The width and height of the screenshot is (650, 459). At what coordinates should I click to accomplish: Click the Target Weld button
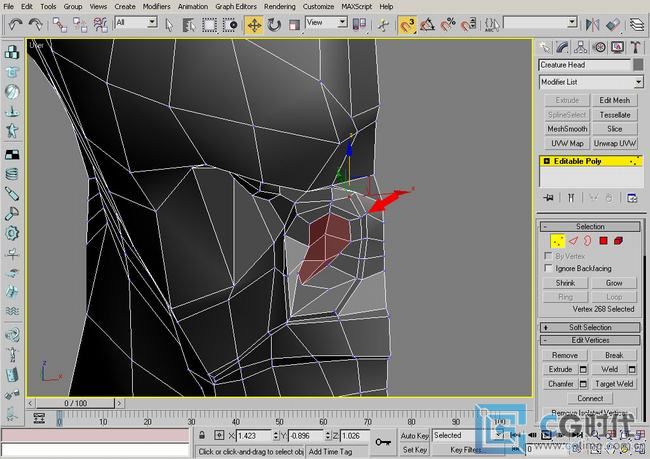pos(614,384)
